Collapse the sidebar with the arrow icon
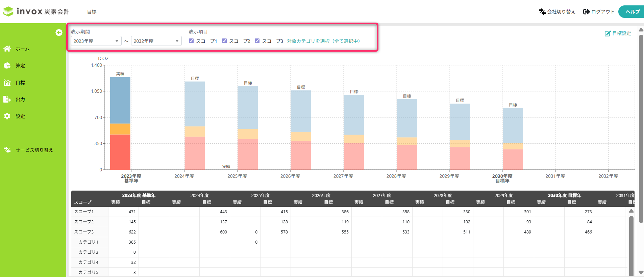Image resolution: width=644 pixels, height=277 pixels. [x=59, y=32]
